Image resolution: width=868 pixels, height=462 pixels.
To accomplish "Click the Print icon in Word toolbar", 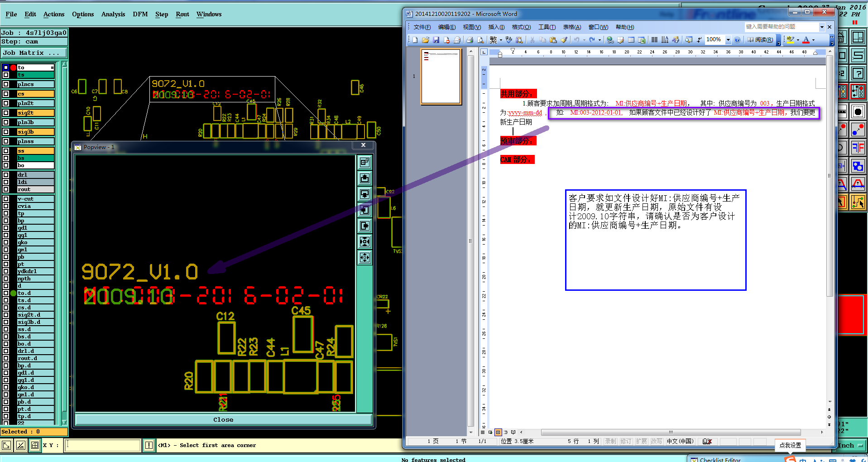I will click(x=470, y=40).
